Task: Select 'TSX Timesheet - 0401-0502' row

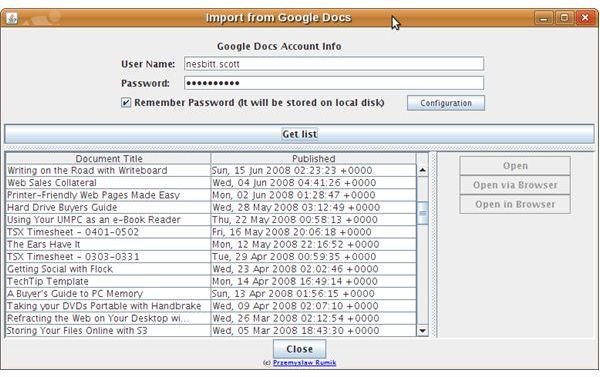Action: tap(108, 232)
